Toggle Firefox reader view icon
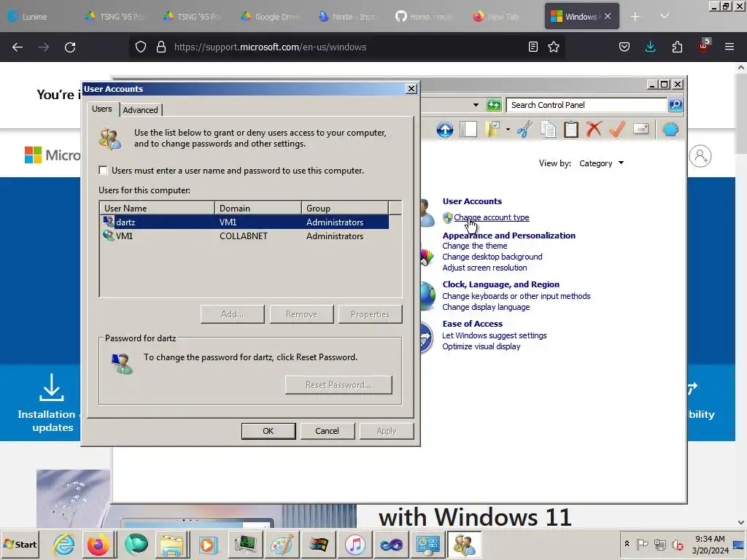The image size is (747, 560). [533, 47]
